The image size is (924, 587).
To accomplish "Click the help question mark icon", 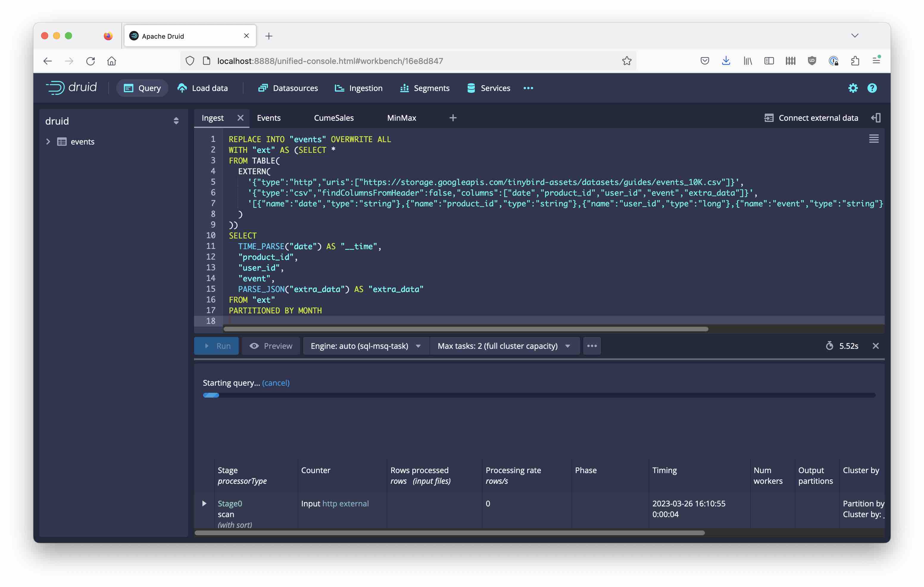I will pos(872,87).
